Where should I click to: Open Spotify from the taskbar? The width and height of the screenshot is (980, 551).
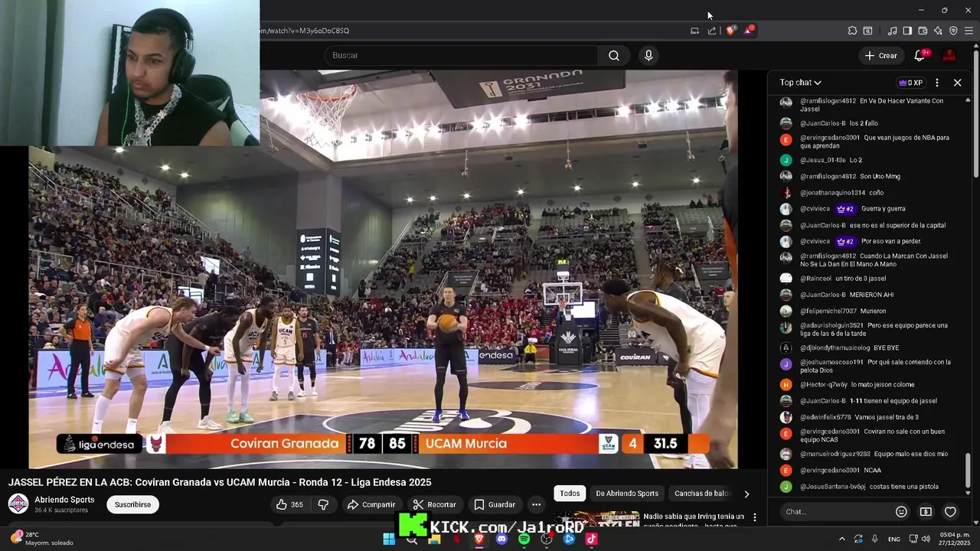524,539
